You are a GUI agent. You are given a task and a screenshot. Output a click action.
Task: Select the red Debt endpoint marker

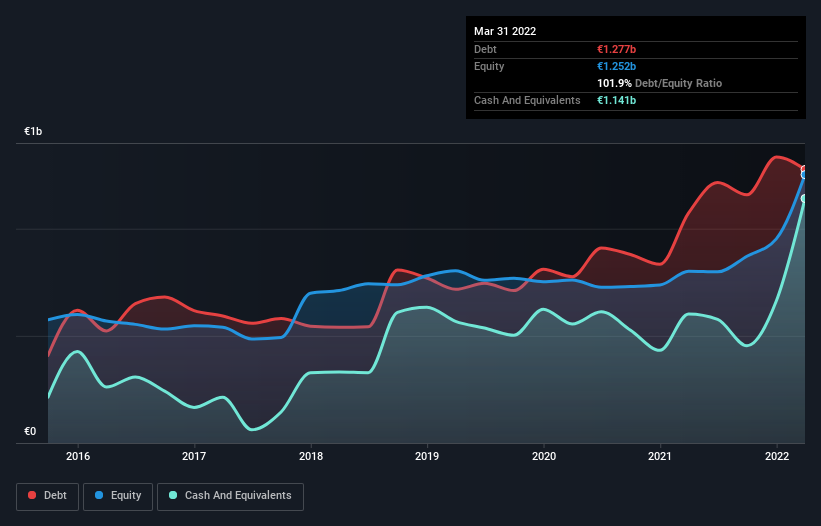point(804,169)
